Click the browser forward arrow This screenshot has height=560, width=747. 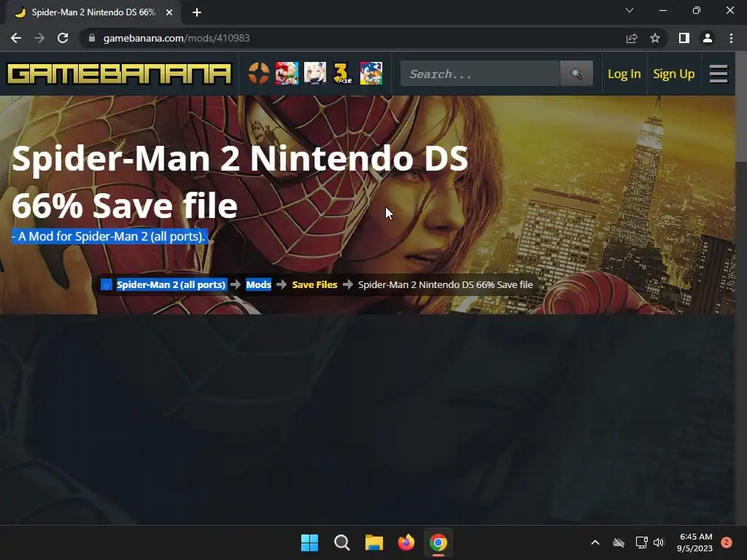point(39,38)
